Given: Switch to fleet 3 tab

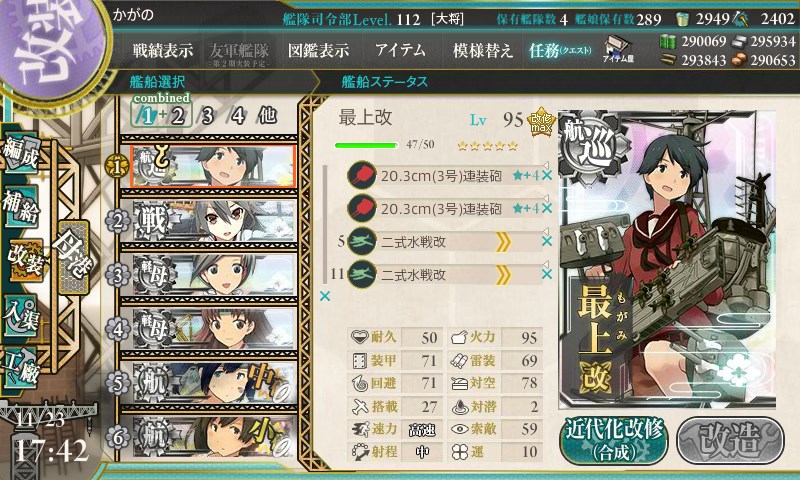Looking at the screenshot, I should tap(207, 116).
